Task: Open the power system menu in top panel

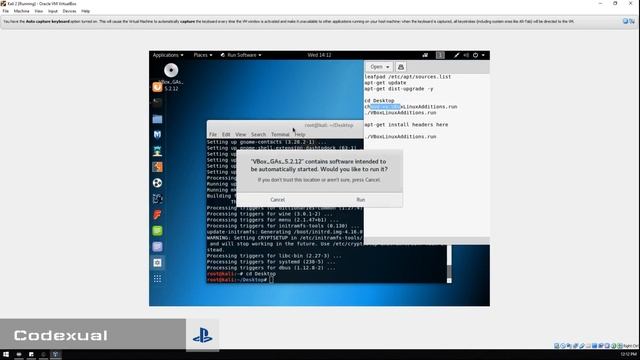Action: 479,55
